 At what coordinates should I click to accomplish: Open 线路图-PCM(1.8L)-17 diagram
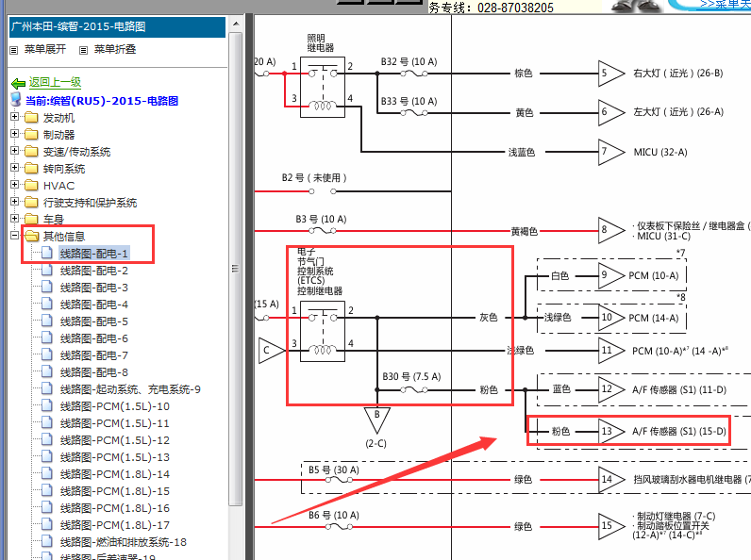[115, 525]
